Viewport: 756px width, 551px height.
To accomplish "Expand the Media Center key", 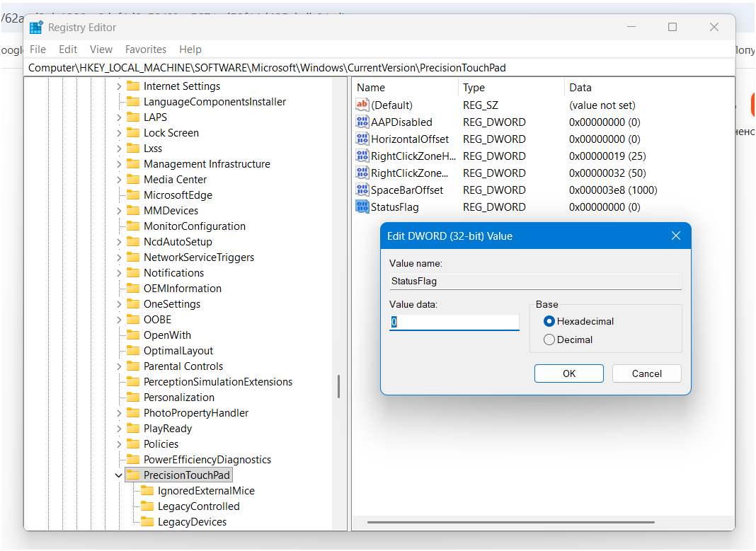I will pyautogui.click(x=119, y=180).
